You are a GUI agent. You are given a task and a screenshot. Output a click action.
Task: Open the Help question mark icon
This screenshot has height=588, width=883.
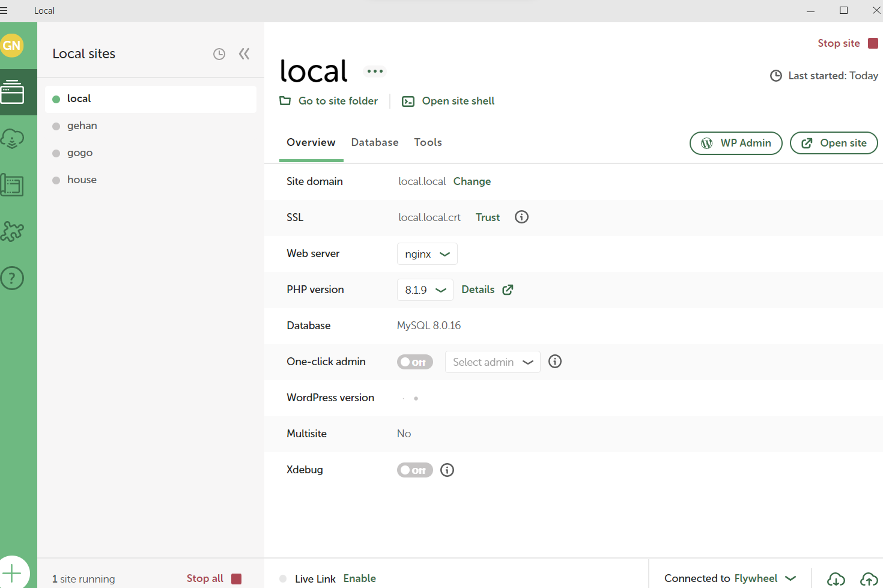click(12, 278)
